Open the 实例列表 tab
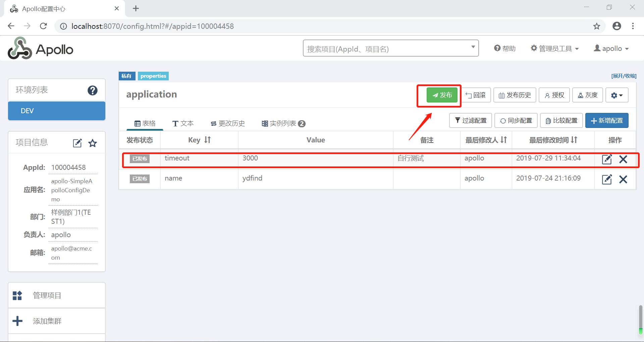Viewport: 644px width, 342px height. (283, 123)
